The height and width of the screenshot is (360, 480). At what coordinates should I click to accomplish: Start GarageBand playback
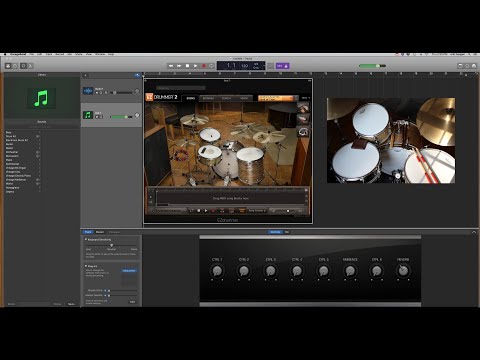tap(195, 66)
